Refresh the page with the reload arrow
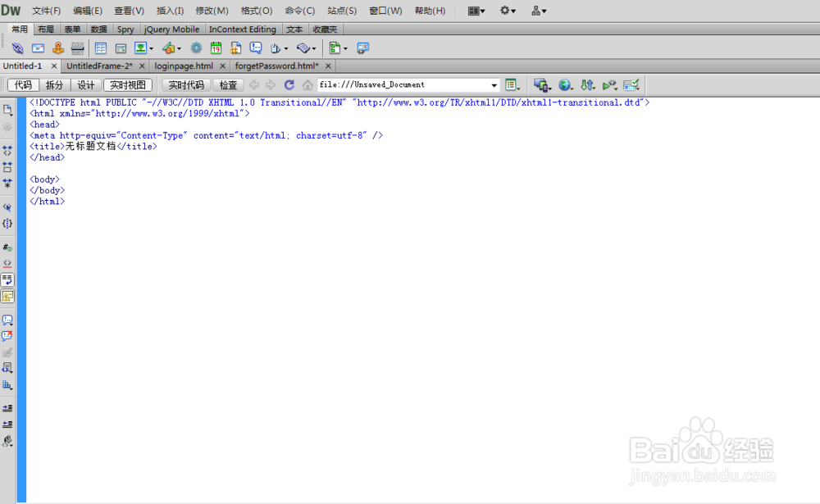Screen dimensions: 820x504 [289, 84]
